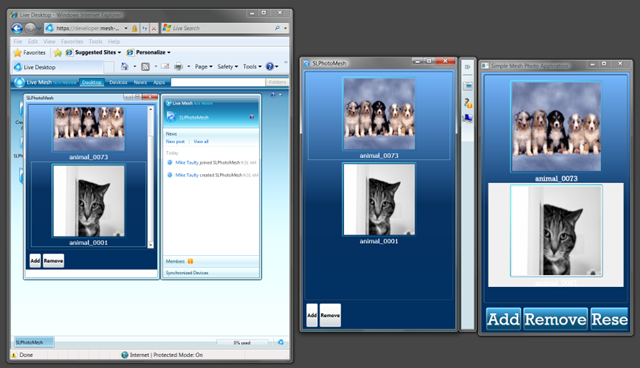
Task: Select cat thumbnail in browser SLPhotoMesh window
Action: (x=89, y=201)
